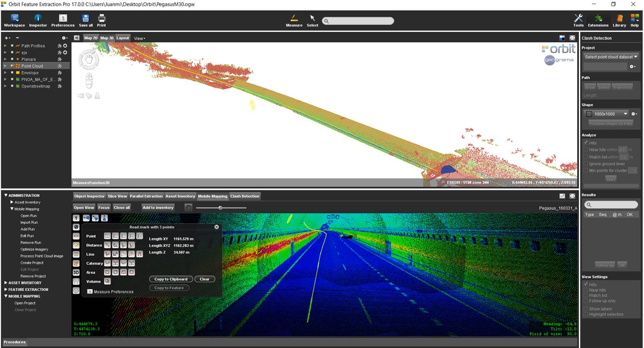Click the Measure Preferences icon
The image size is (644, 348).
[90, 291]
